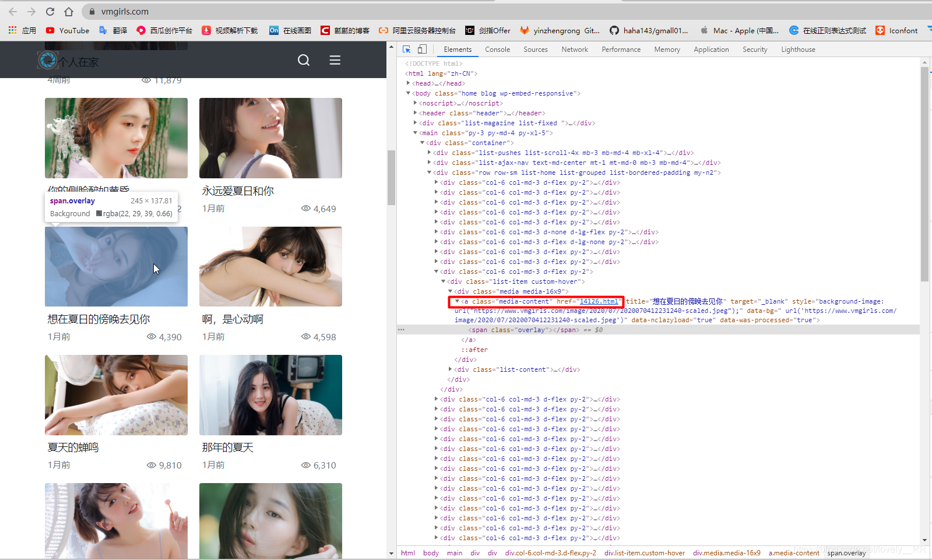This screenshot has width=932, height=560.
Task: Select the ::after pseudo element row
Action: (x=474, y=350)
